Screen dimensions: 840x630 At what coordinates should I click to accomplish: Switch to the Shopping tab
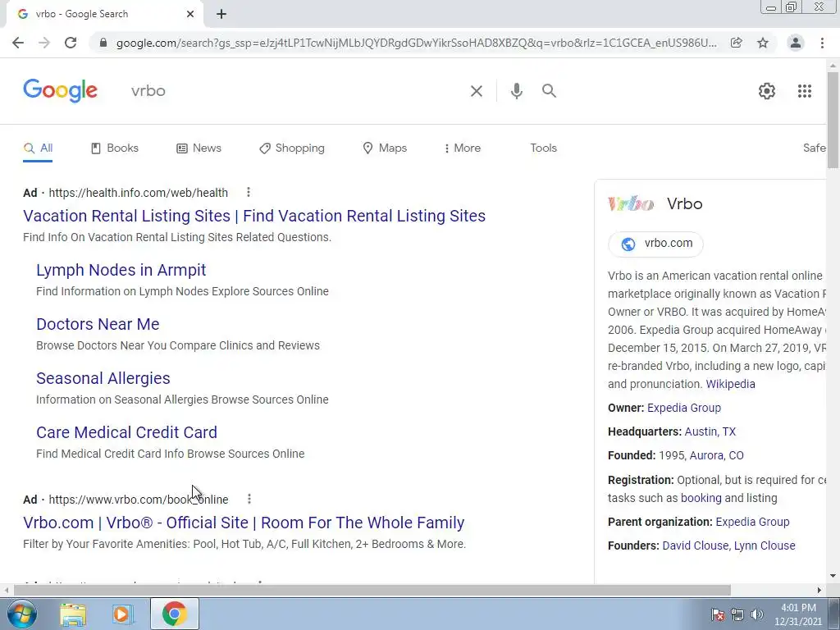[x=292, y=148]
